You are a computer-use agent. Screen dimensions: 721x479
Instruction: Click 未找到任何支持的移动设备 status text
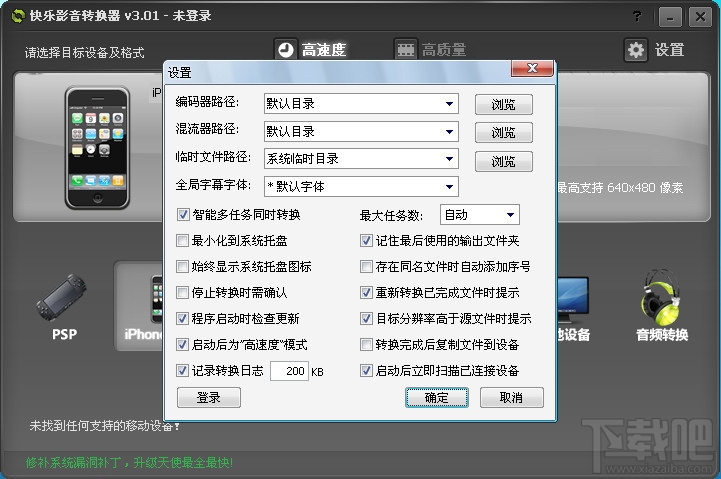[x=104, y=426]
